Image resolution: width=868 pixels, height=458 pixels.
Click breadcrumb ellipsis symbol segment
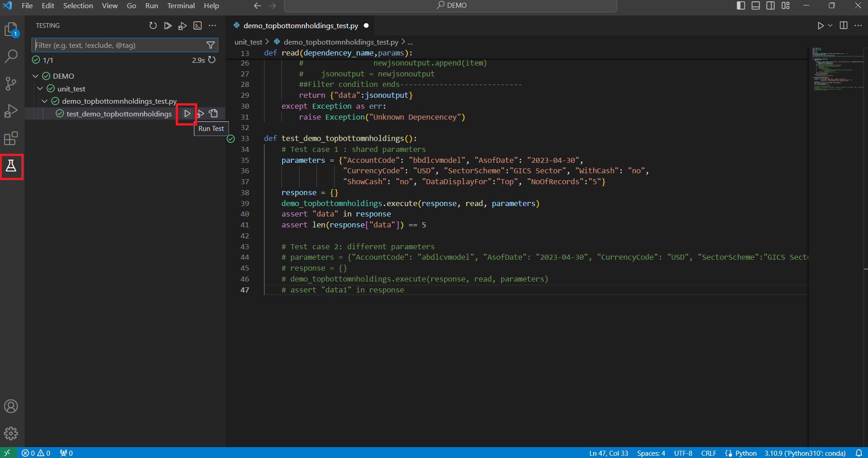click(410, 42)
